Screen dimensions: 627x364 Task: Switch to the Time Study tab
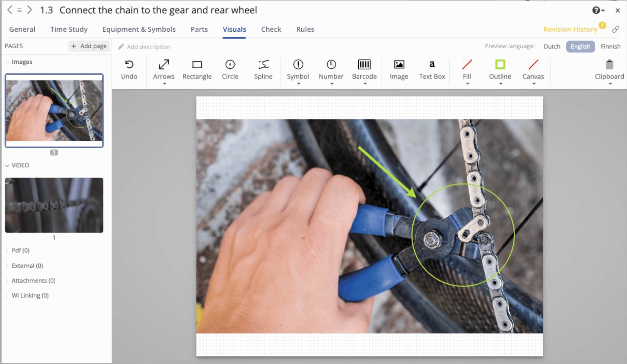pyautogui.click(x=68, y=29)
